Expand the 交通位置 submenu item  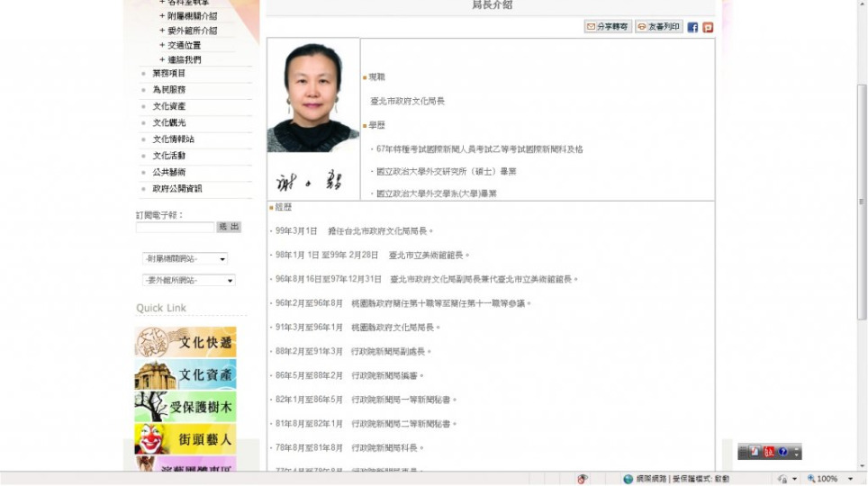pyautogui.click(x=184, y=45)
